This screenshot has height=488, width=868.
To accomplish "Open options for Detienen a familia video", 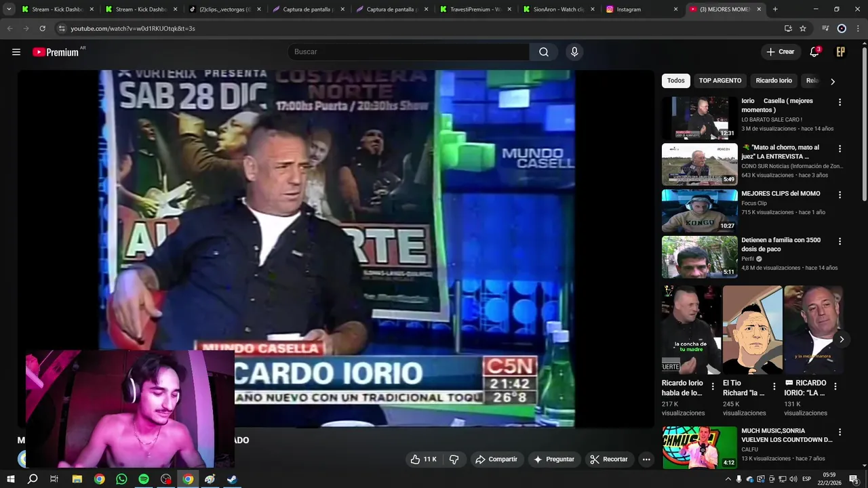I will [840, 241].
